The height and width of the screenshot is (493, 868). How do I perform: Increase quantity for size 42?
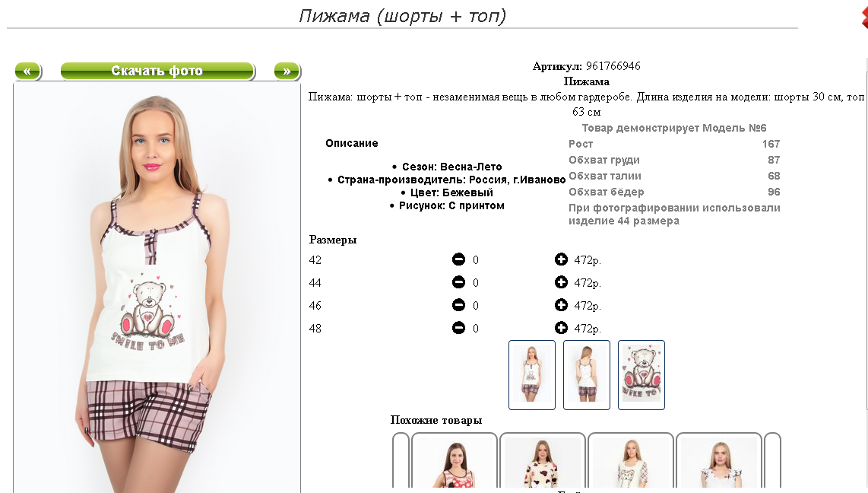click(x=561, y=259)
